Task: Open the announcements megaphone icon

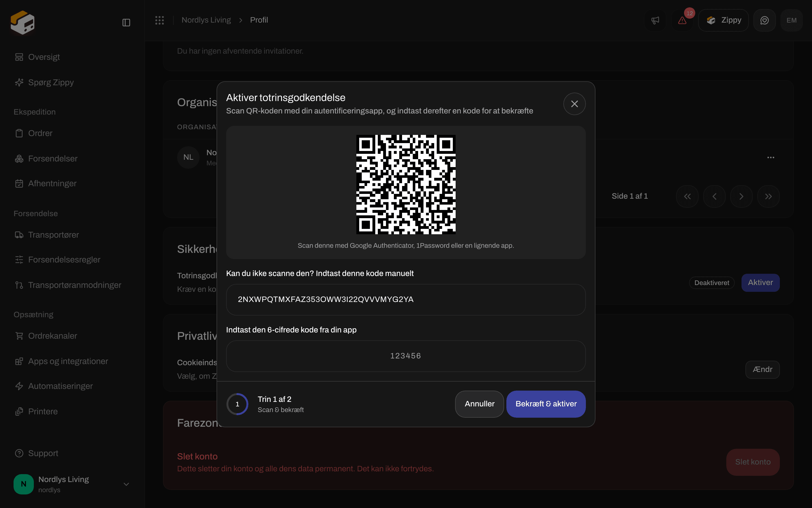Action: (655, 21)
